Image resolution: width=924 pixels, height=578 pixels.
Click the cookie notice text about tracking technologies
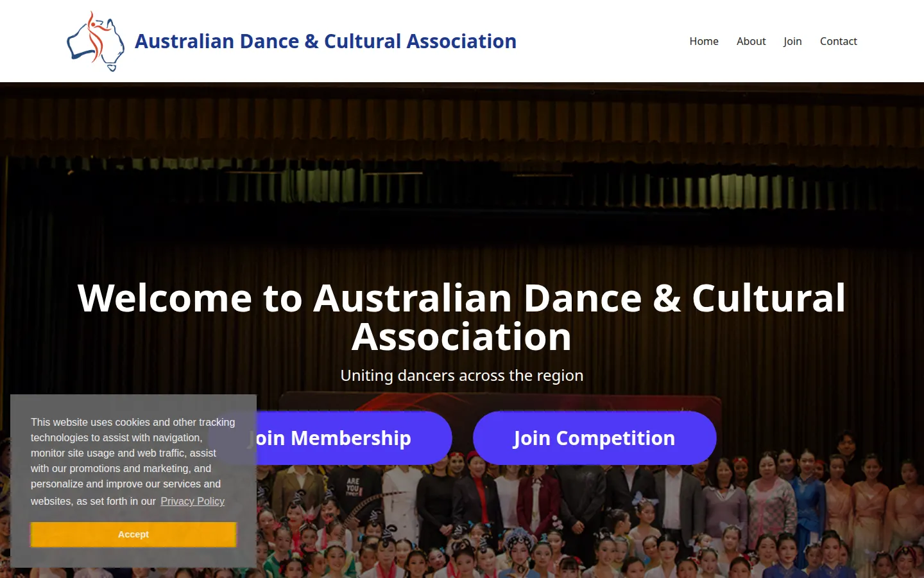133,461
